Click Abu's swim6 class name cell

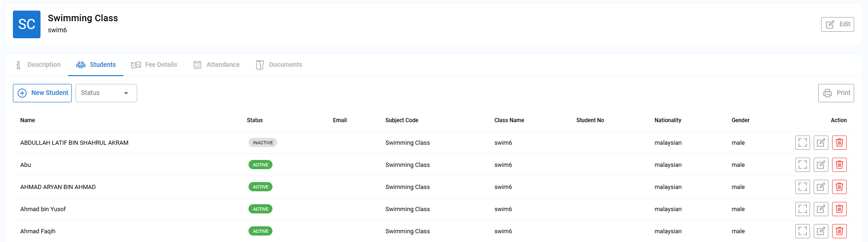tap(503, 165)
